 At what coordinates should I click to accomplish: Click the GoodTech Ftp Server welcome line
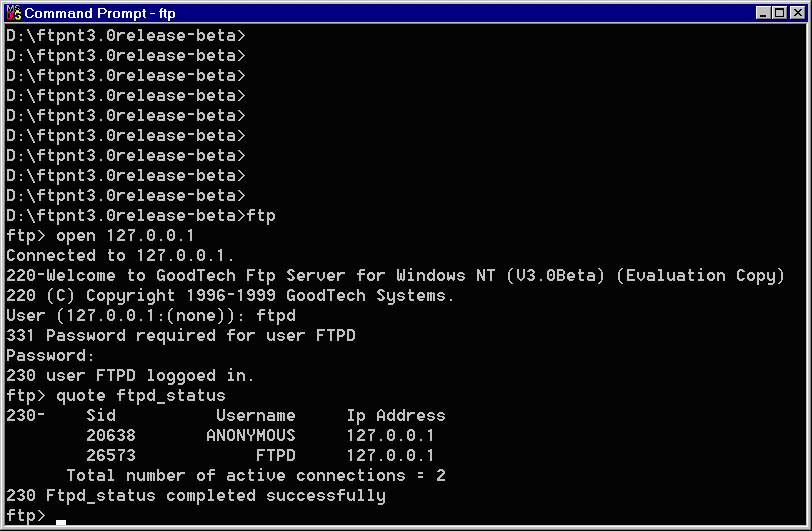pyautogui.click(x=396, y=276)
